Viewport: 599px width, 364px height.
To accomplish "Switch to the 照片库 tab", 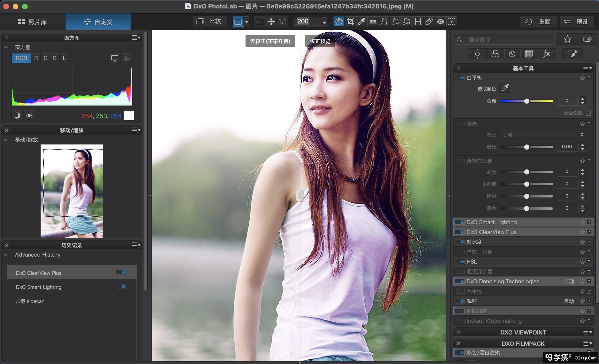I will point(33,22).
